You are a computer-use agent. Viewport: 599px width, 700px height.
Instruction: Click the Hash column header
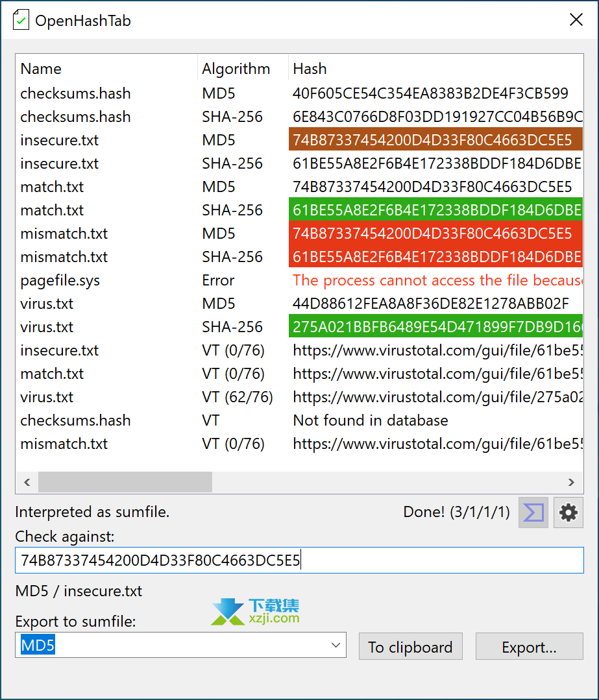pyautogui.click(x=310, y=69)
